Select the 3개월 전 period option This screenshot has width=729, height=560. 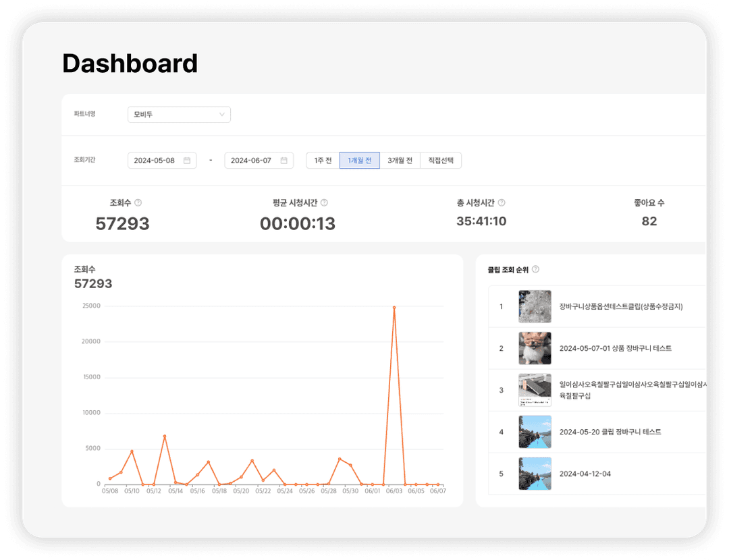coord(400,160)
